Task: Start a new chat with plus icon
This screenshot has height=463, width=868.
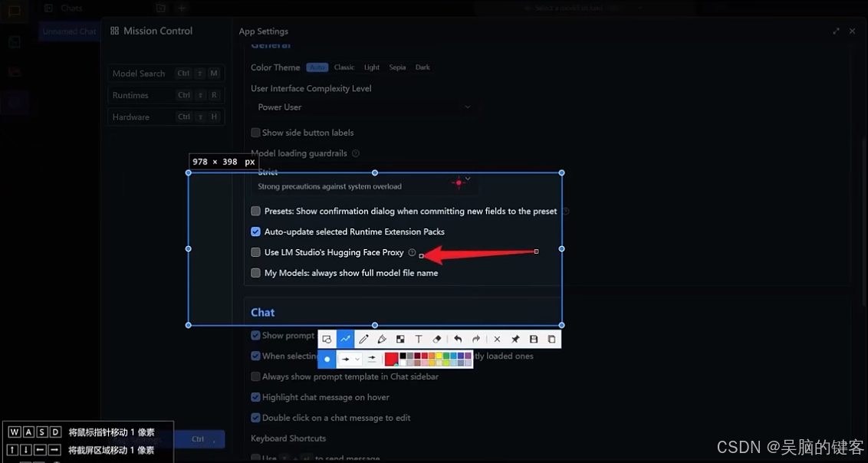Action: coord(182,8)
